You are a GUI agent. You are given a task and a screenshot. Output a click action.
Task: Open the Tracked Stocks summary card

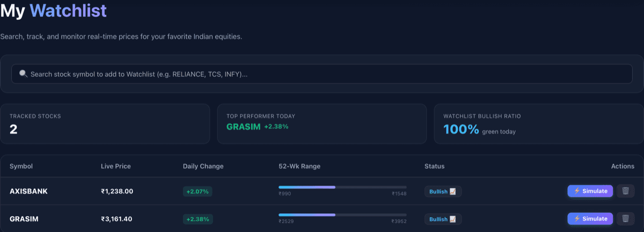click(105, 124)
